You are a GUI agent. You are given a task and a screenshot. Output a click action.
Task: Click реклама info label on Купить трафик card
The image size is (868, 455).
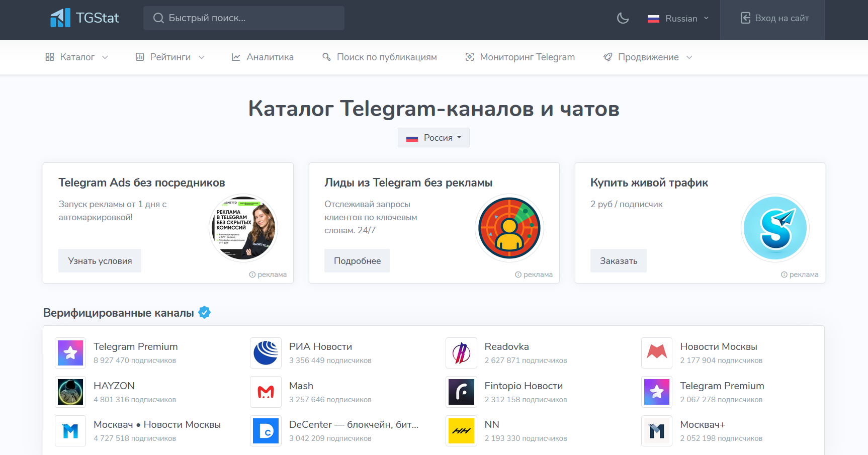click(x=800, y=275)
